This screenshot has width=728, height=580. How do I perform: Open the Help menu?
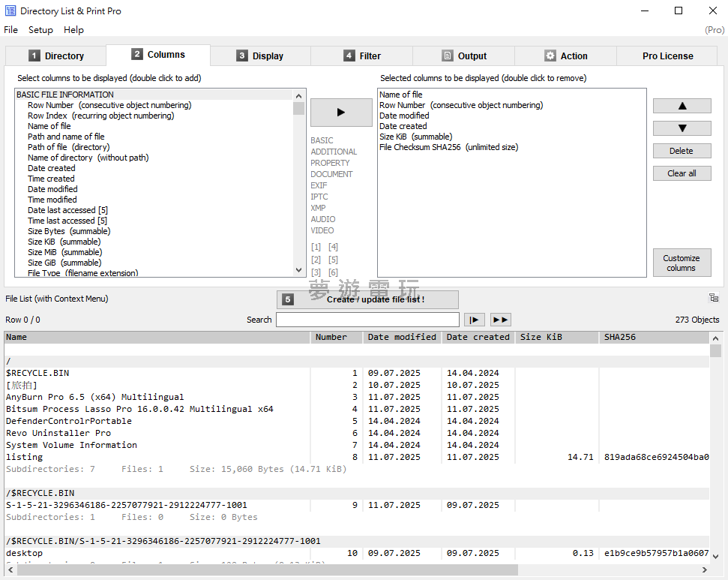tap(73, 30)
